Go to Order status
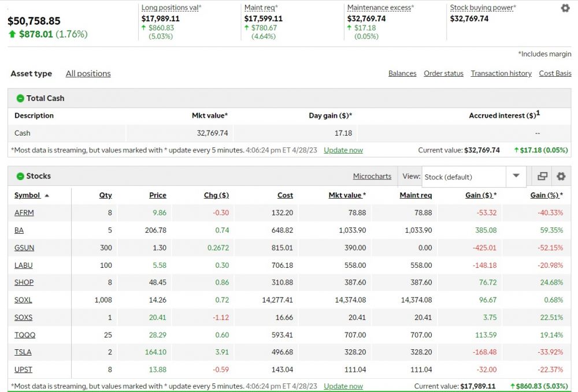 (443, 73)
